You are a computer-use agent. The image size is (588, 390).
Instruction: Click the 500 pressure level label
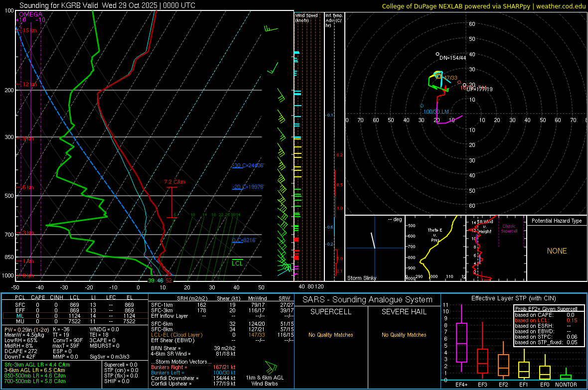coord(9,196)
